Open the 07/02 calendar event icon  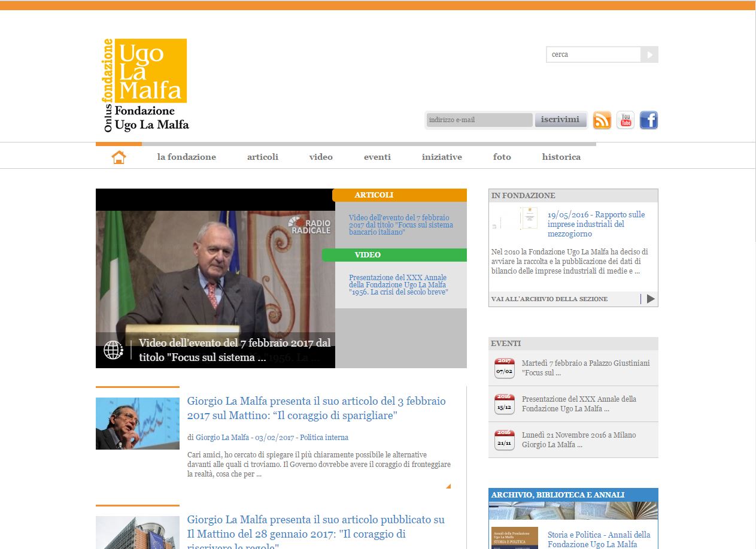point(504,368)
